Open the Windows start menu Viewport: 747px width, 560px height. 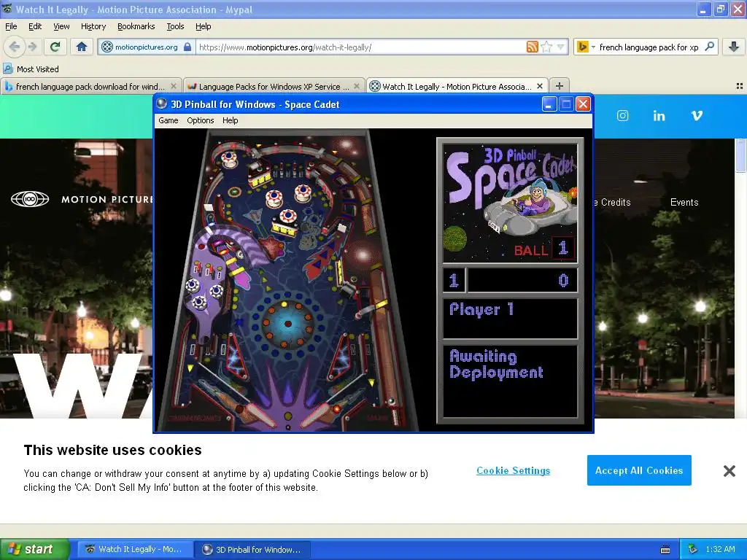click(35, 549)
